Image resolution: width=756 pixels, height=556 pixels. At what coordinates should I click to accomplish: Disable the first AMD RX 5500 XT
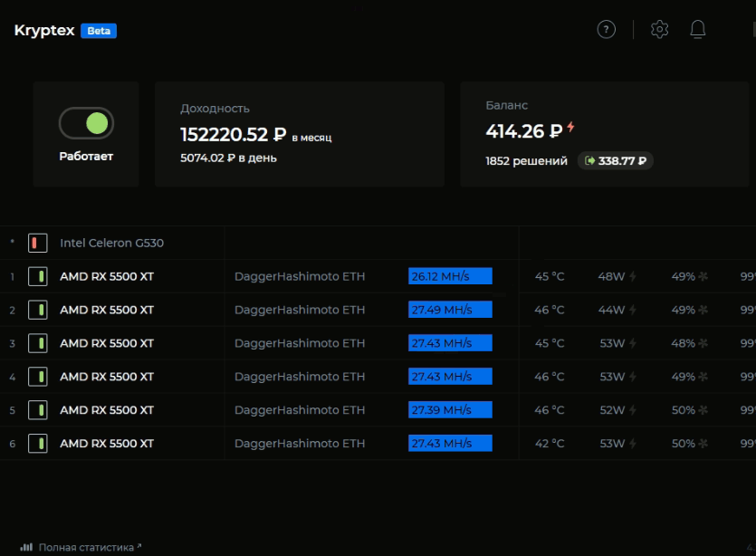tap(37, 277)
